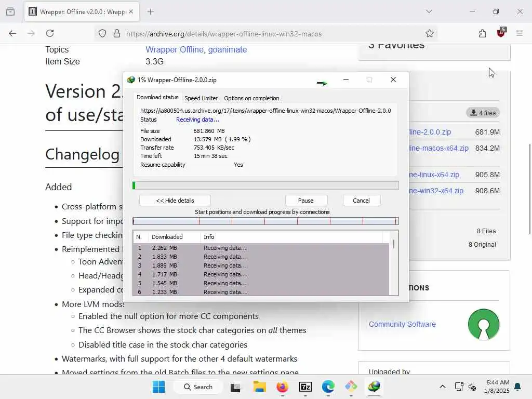
Task: Open the macos-x64.zip file link
Action: coord(438,148)
